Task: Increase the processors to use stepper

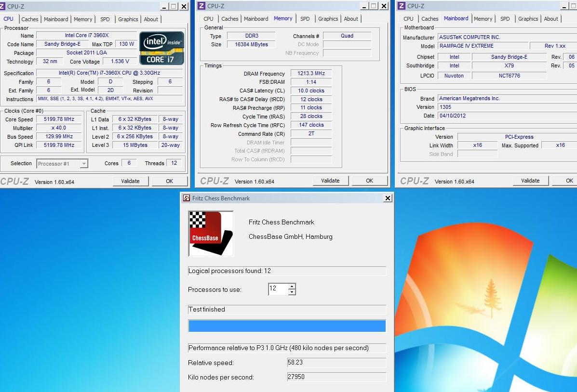Action: tap(292, 287)
